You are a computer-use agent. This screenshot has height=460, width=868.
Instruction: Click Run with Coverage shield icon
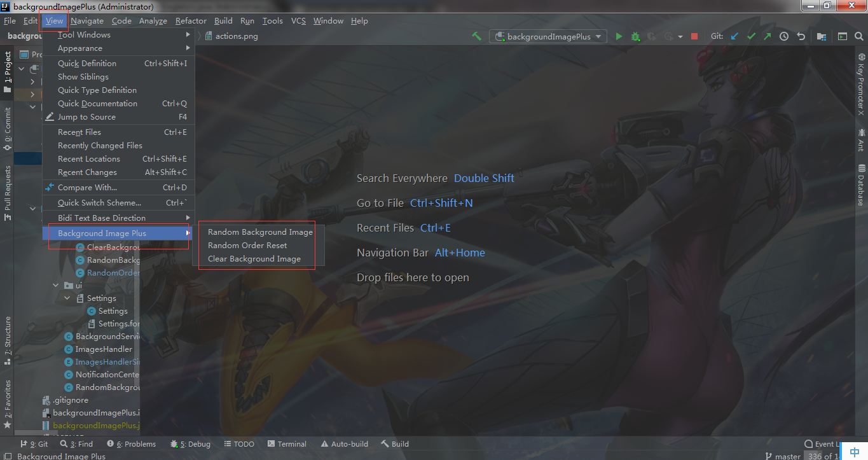pos(652,36)
